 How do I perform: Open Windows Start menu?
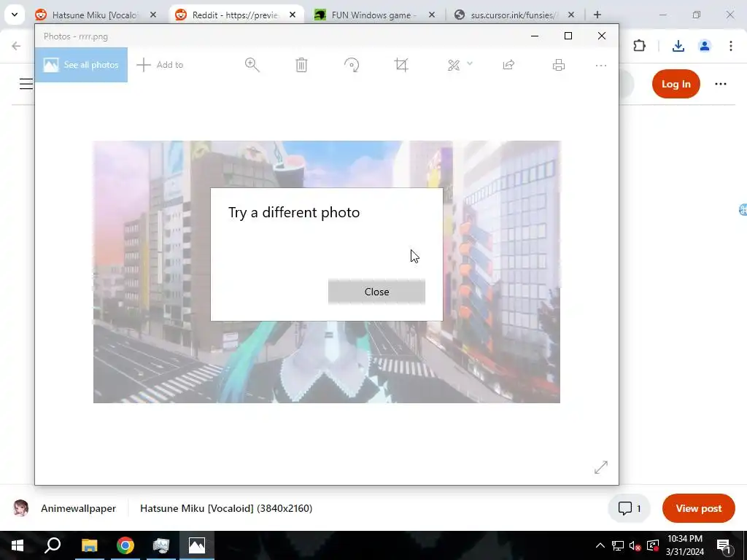18,545
